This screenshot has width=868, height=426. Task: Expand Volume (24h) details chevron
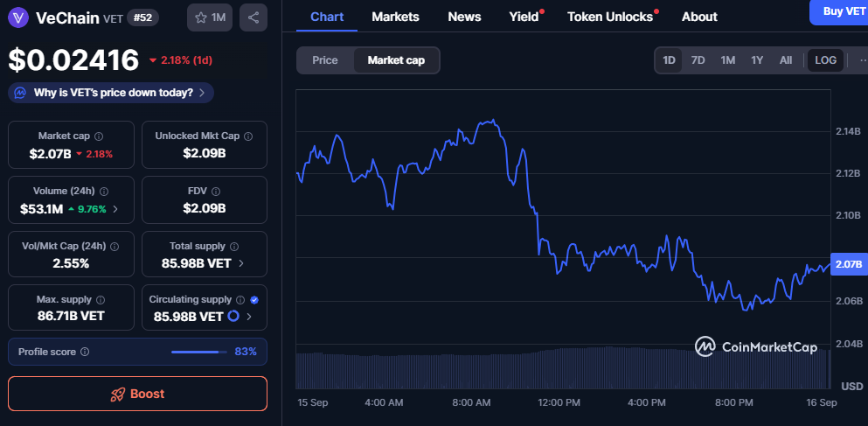tap(115, 209)
